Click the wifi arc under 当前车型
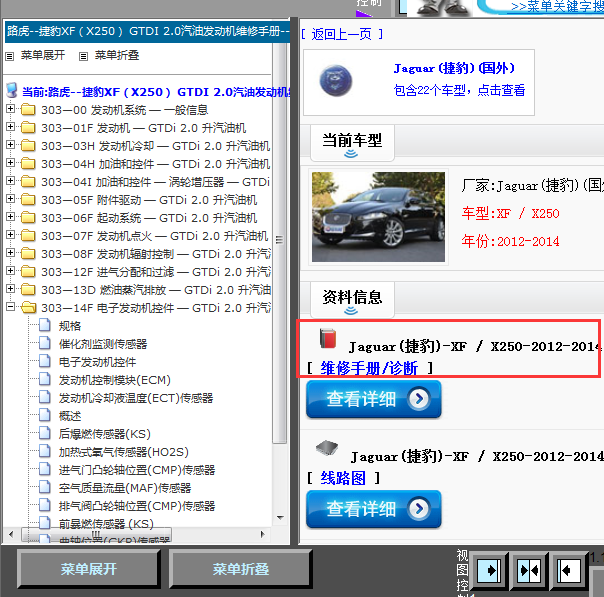The image size is (604, 597). (x=351, y=154)
